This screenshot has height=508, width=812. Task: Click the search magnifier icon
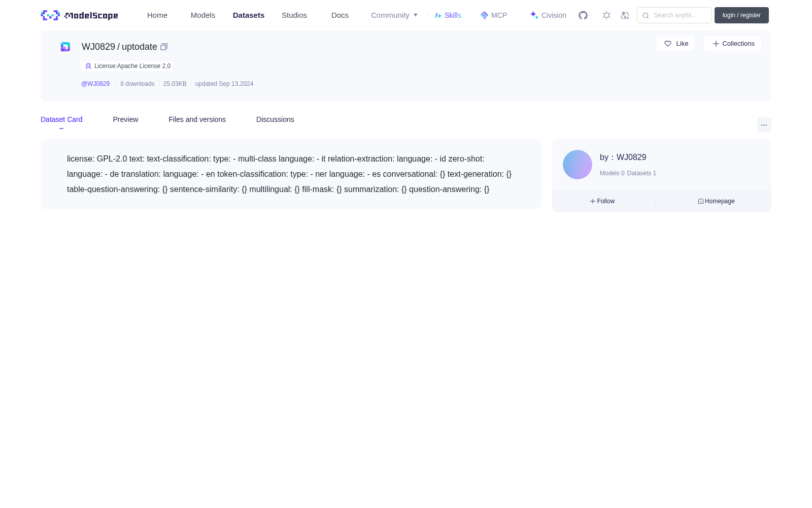(646, 15)
